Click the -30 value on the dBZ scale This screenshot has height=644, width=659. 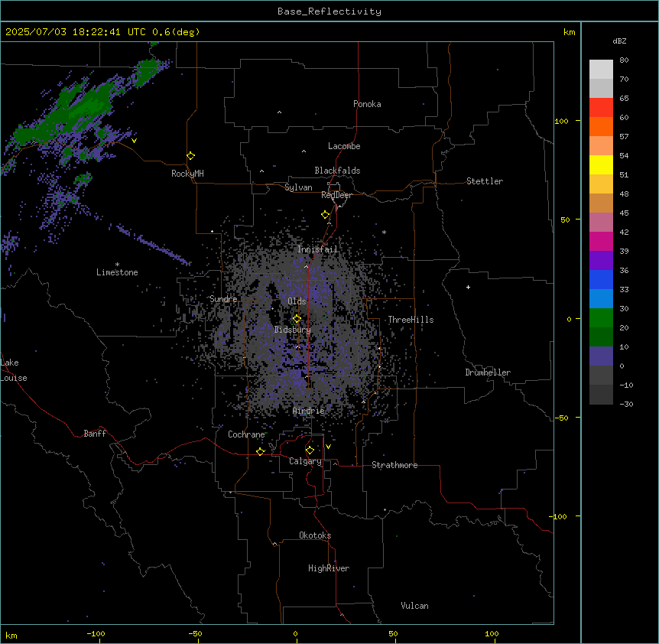pos(626,404)
